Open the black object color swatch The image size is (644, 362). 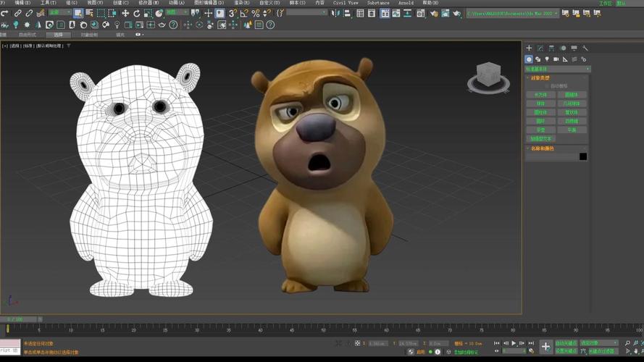click(x=583, y=156)
